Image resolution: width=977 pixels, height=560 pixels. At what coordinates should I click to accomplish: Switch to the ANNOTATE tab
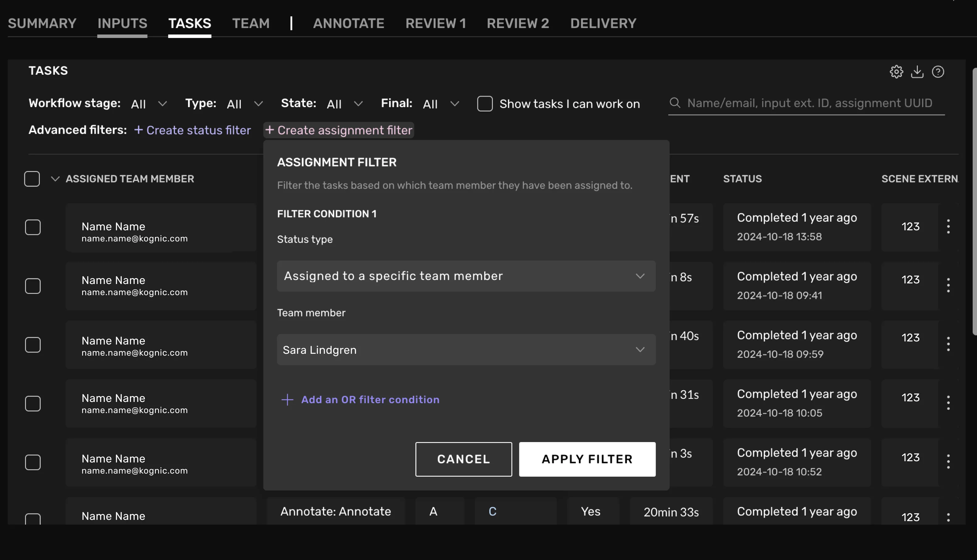(x=349, y=23)
